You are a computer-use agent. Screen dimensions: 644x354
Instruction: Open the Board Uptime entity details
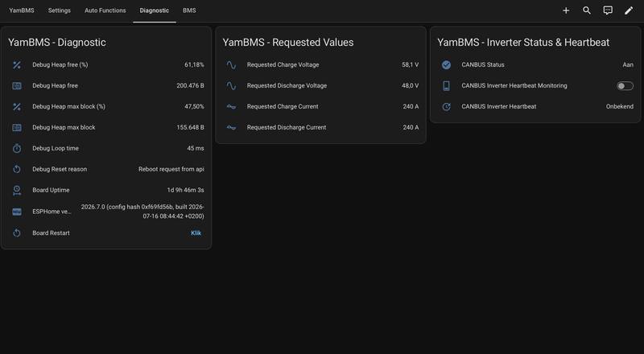tap(106, 190)
